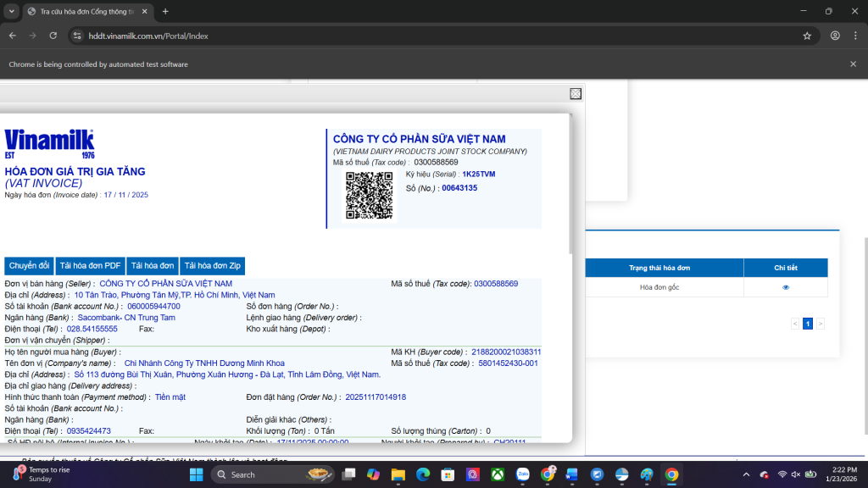
Task: Open Chrome's three-dot menu
Action: pyautogui.click(x=854, y=36)
